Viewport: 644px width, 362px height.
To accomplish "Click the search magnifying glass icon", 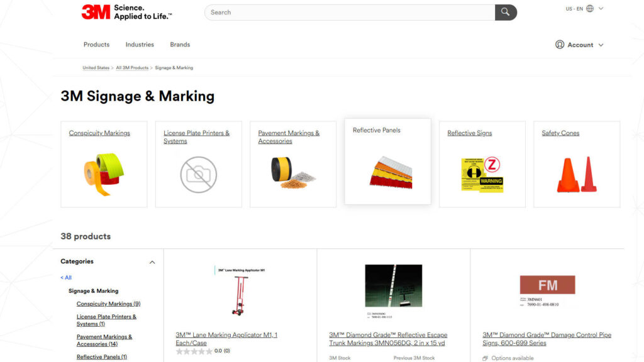I will [x=506, y=12].
